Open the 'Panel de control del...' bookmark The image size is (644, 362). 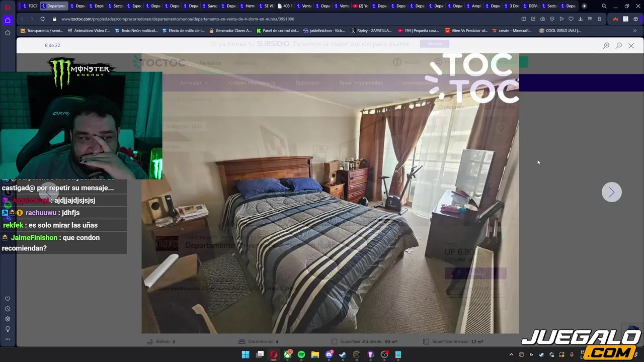(x=277, y=31)
